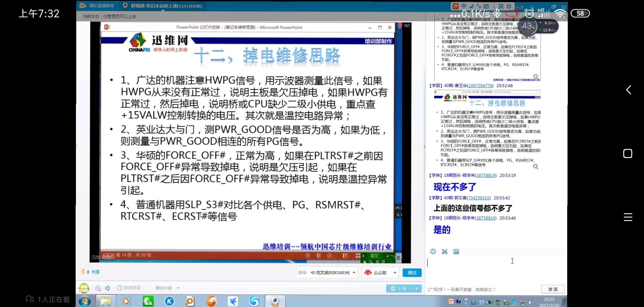The width and height of the screenshot is (644, 307).
Task: Click user link 1607394776 in chat
Action: pyautogui.click(x=480, y=86)
